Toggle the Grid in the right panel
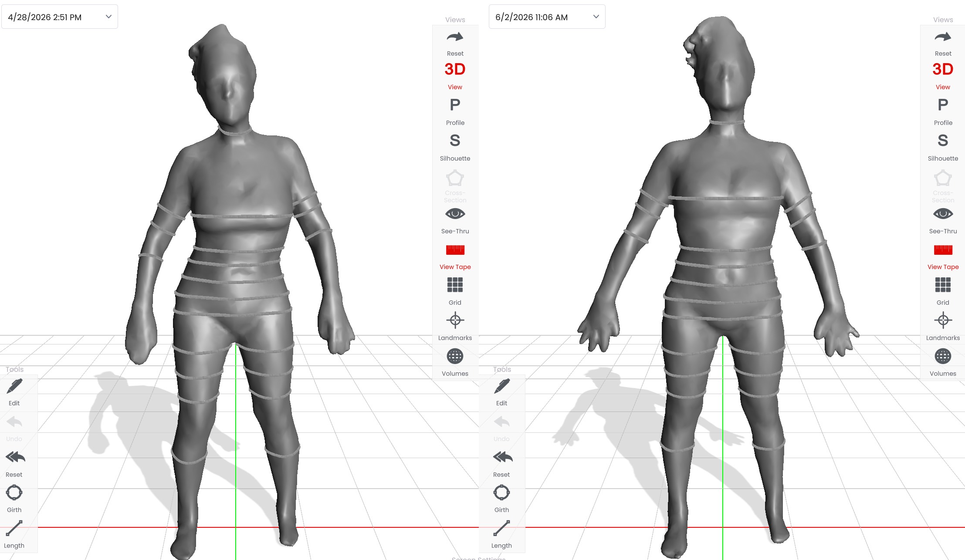The height and width of the screenshot is (560, 965). point(943,291)
